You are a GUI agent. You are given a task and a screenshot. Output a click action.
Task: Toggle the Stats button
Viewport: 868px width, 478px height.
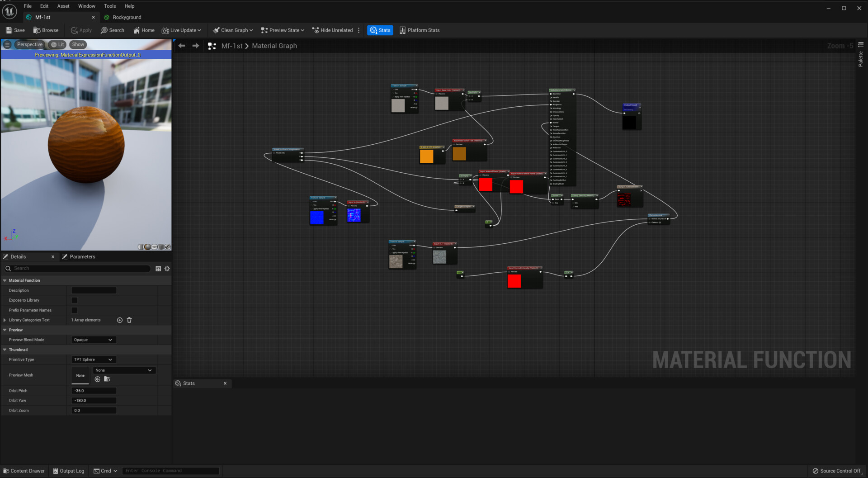[x=380, y=30]
